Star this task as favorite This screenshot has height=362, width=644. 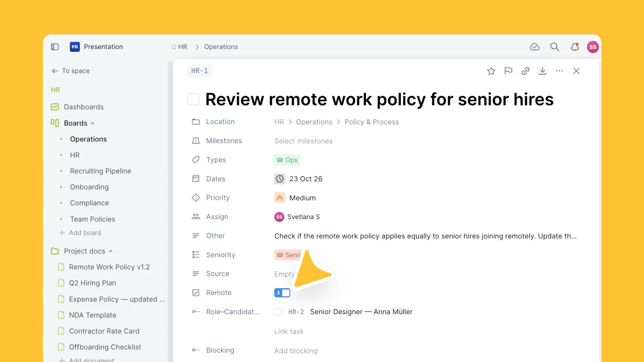pyautogui.click(x=491, y=71)
